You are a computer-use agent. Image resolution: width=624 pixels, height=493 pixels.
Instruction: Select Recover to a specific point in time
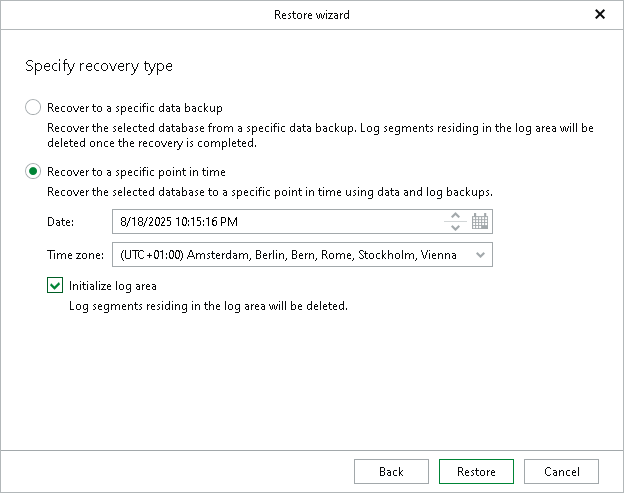33,172
